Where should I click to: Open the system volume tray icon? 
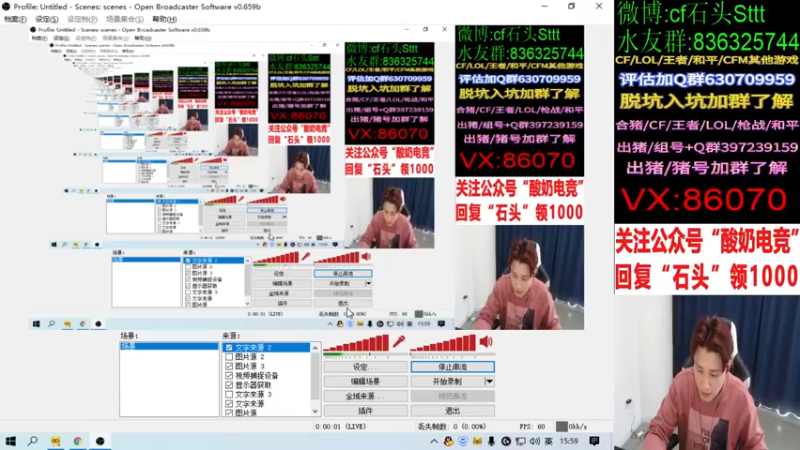click(535, 441)
